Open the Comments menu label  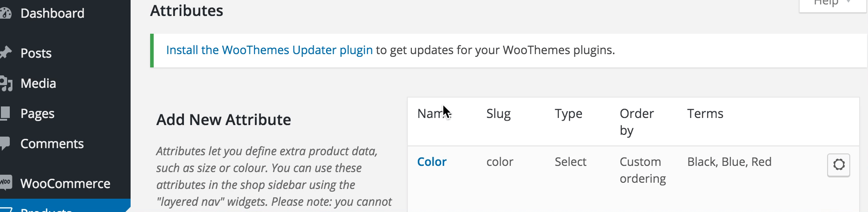pos(52,144)
